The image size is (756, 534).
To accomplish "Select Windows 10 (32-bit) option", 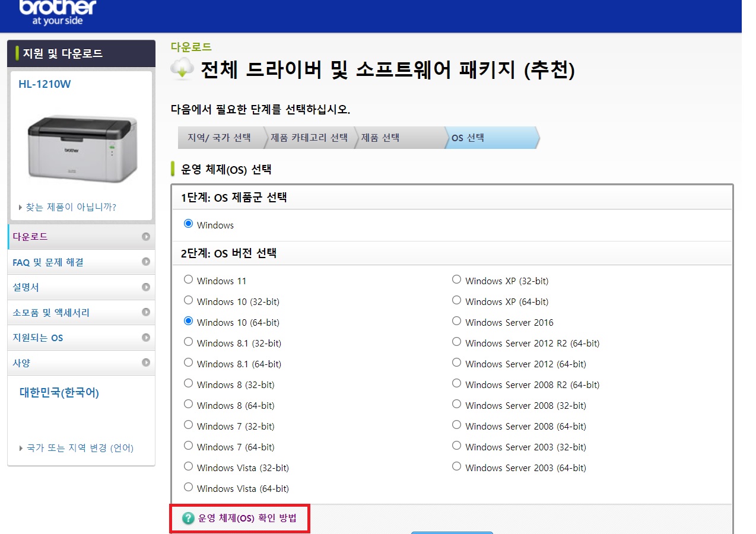I will pos(188,300).
